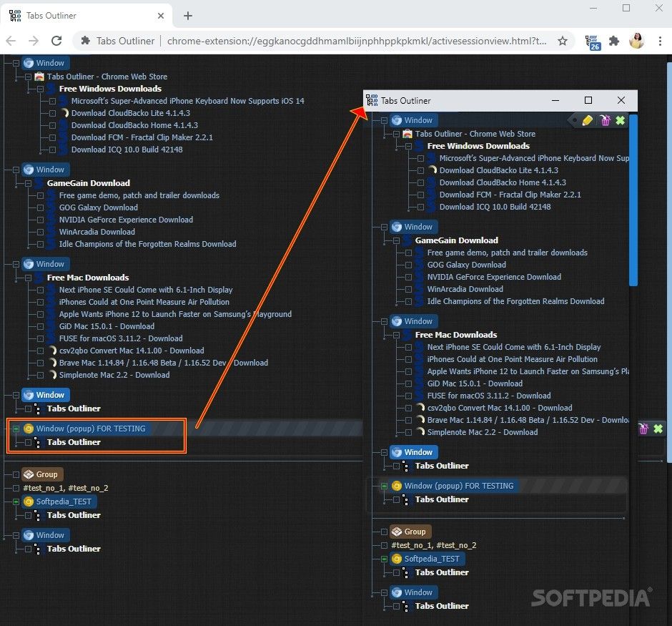The height and width of the screenshot is (626, 672).
Task: Click the Chrome Web Store favicon in the main window tree
Action: (x=39, y=77)
